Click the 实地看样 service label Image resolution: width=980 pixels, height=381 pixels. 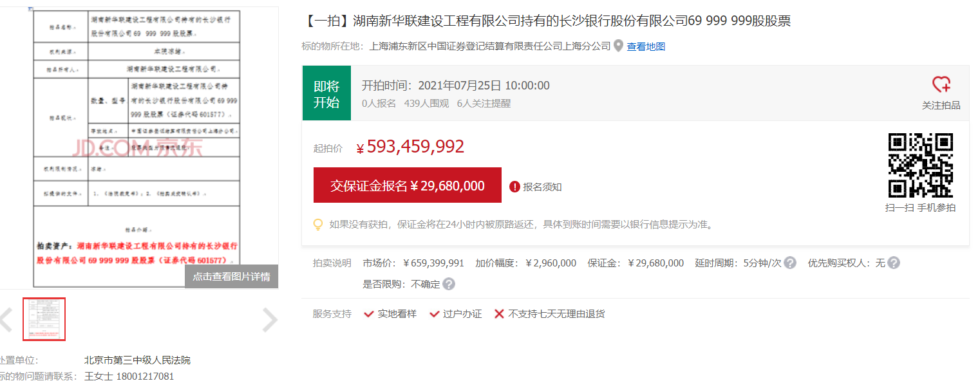pyautogui.click(x=397, y=314)
